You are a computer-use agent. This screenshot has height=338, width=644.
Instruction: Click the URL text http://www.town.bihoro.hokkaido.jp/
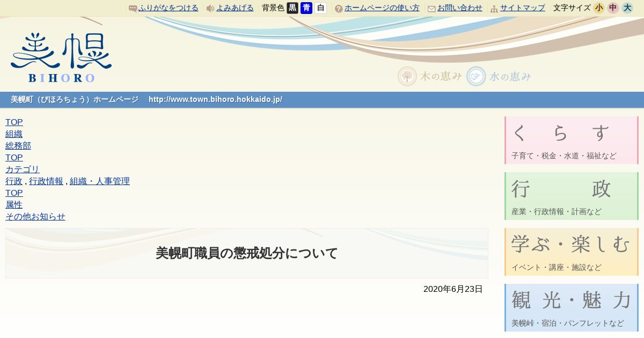[x=215, y=100]
